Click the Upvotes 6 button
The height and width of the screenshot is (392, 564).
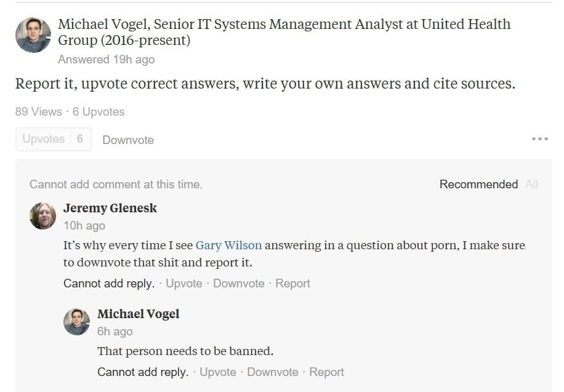(x=53, y=139)
